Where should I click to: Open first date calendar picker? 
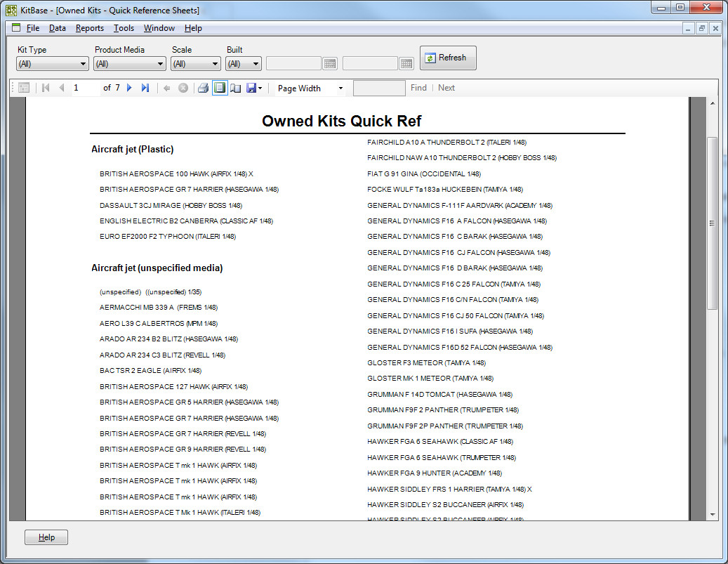click(x=330, y=64)
